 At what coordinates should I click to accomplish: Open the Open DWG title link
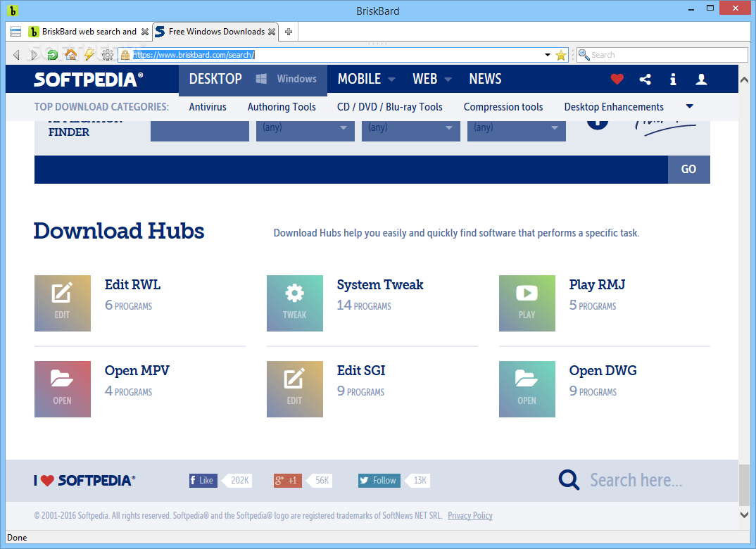tap(603, 371)
